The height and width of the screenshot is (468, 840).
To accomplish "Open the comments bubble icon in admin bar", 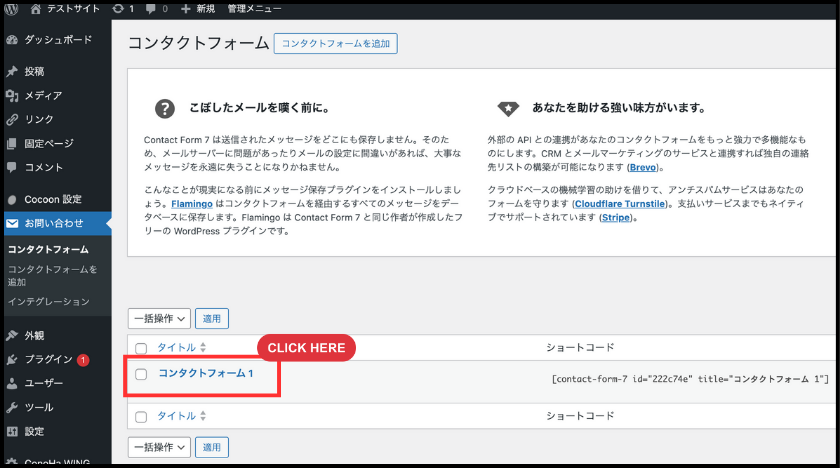I will (x=151, y=9).
